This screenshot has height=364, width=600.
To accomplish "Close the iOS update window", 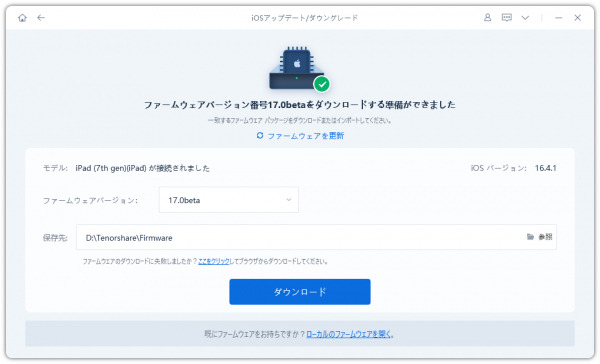I will pyautogui.click(x=578, y=18).
